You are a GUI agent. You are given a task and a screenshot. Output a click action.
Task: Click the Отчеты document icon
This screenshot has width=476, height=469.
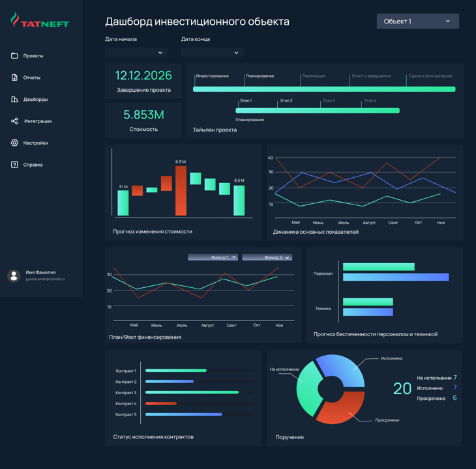pyautogui.click(x=14, y=78)
